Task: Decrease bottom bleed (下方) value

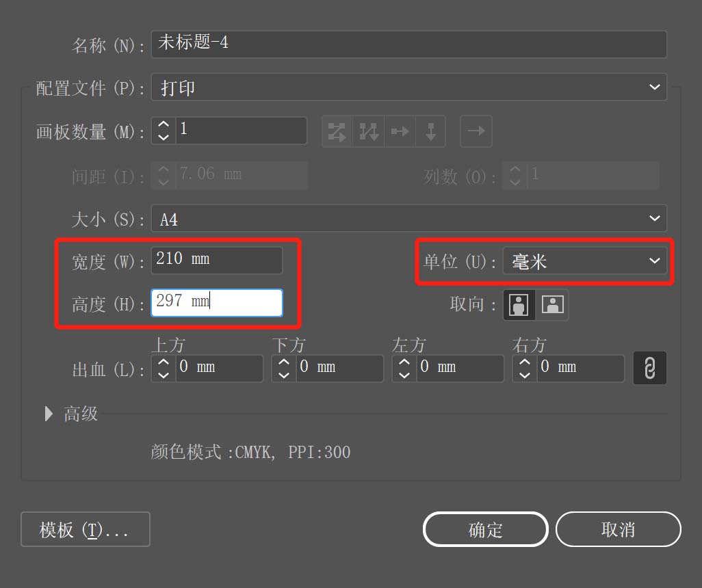Action: tap(284, 375)
